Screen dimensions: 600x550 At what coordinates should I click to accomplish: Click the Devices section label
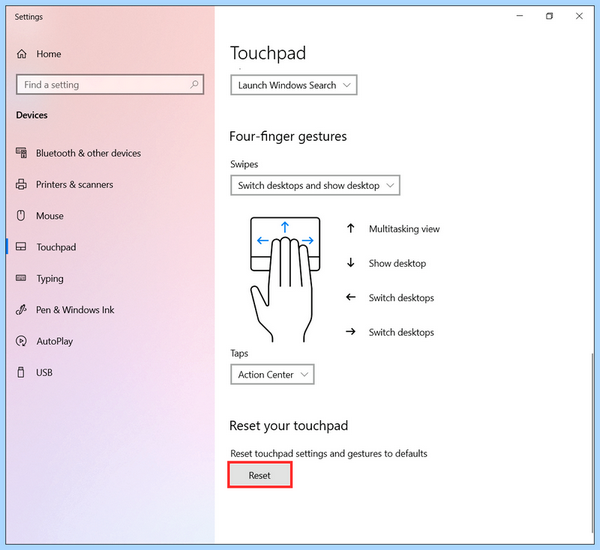(32, 115)
